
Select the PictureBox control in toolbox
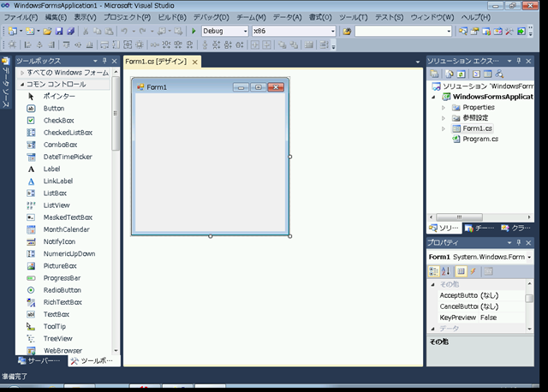[60, 266]
